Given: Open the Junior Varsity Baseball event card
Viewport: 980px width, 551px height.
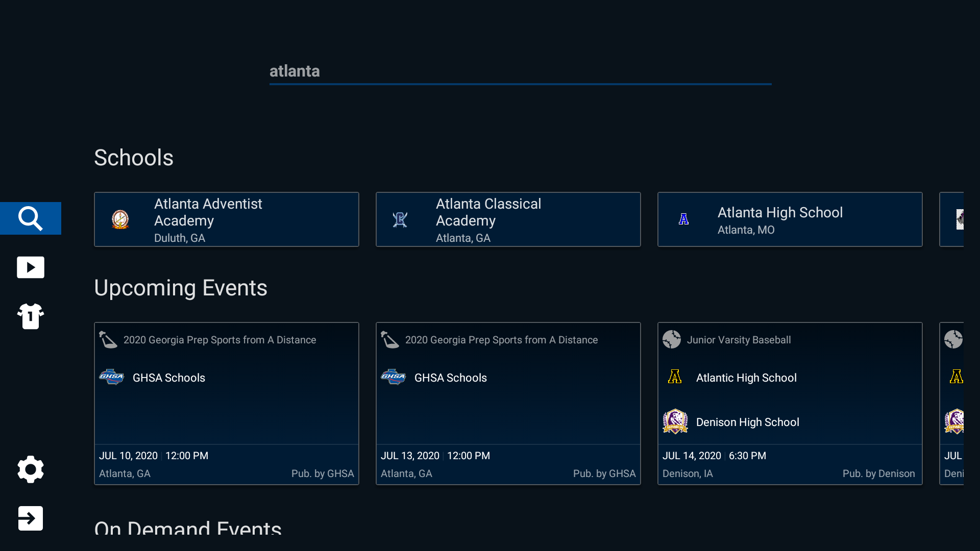Looking at the screenshot, I should coord(790,403).
